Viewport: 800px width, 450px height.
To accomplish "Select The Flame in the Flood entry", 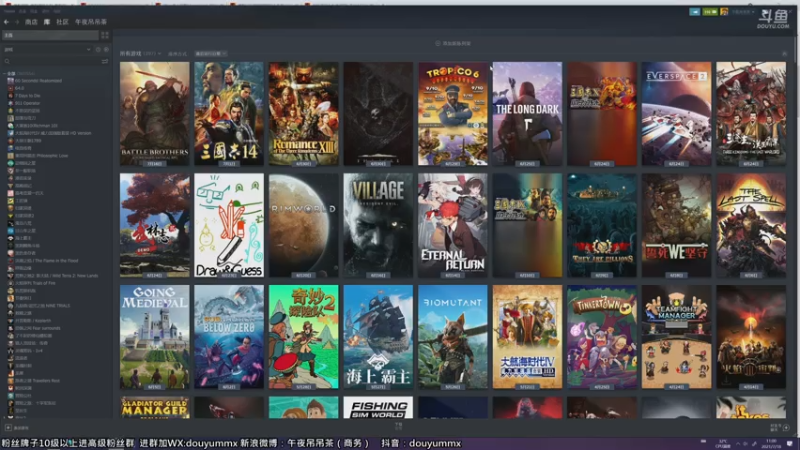I will click(x=46, y=261).
